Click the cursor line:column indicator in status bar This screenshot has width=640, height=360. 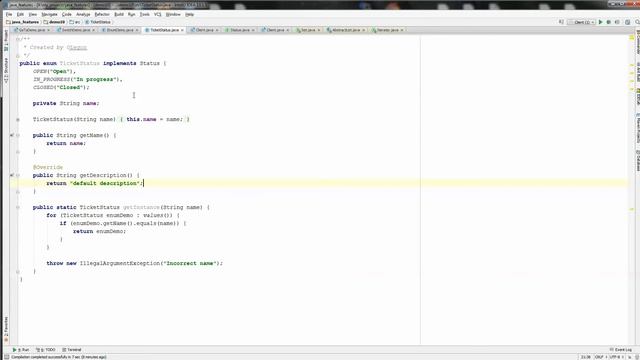[586, 357]
